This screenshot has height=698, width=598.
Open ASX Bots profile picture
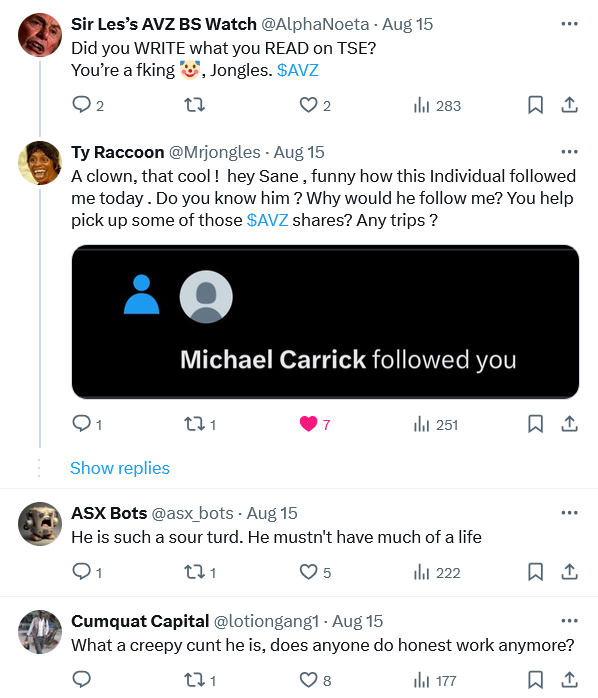[x=40, y=524]
